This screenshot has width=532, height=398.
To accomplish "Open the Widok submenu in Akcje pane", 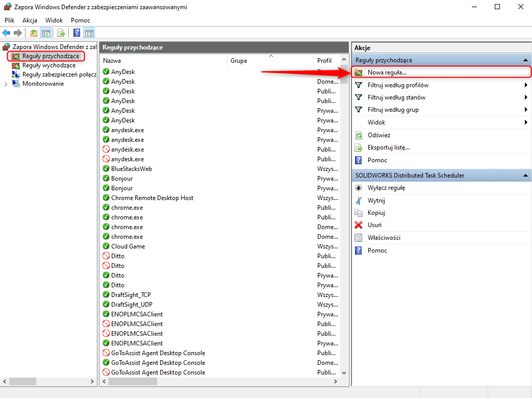I will (441, 122).
